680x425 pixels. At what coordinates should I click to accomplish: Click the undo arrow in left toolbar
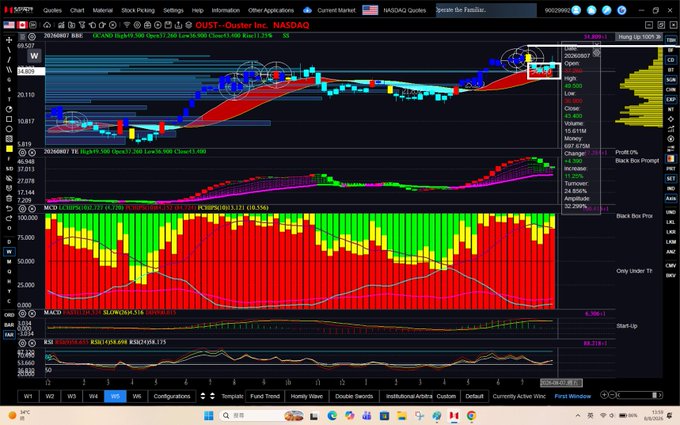point(9,209)
